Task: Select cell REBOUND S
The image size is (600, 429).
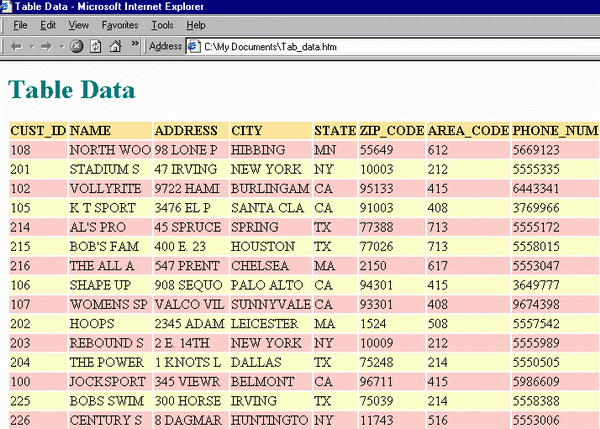Action: coord(110,343)
